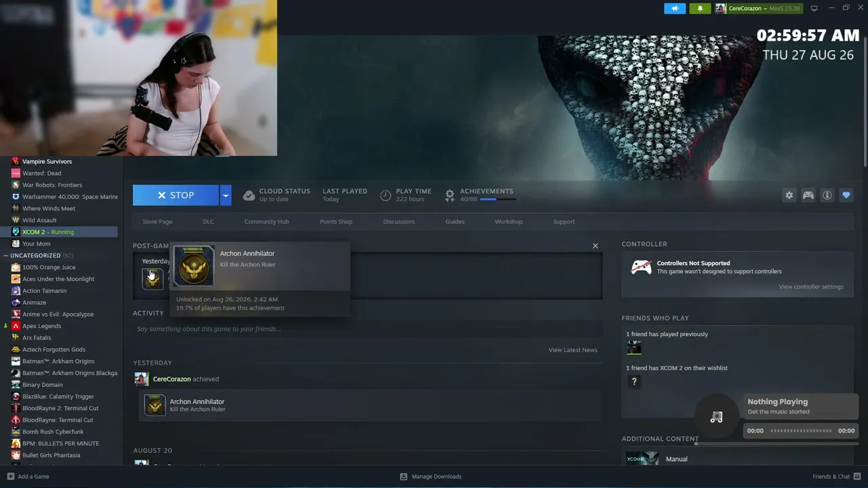Enter Big Picture mode via monitor icon
Viewport: 868px width, 488px height.
tap(814, 8)
